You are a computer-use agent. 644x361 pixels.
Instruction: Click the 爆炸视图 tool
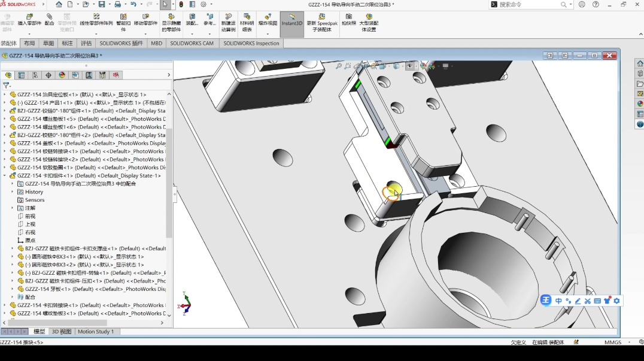pos(268,20)
